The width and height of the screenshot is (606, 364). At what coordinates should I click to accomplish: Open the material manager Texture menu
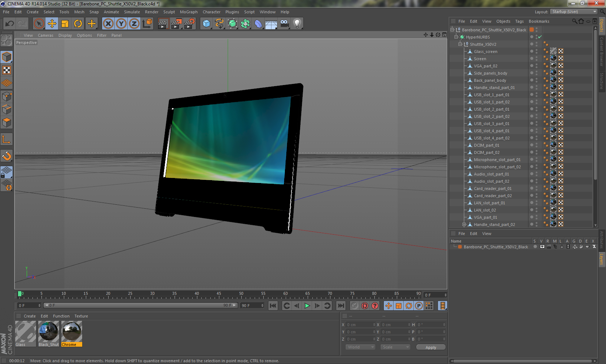click(81, 316)
